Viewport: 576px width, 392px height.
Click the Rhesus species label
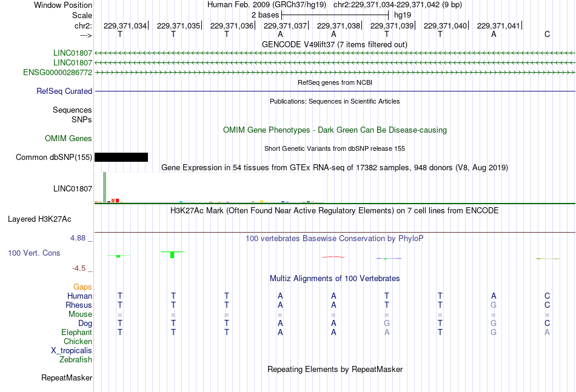tap(79, 305)
